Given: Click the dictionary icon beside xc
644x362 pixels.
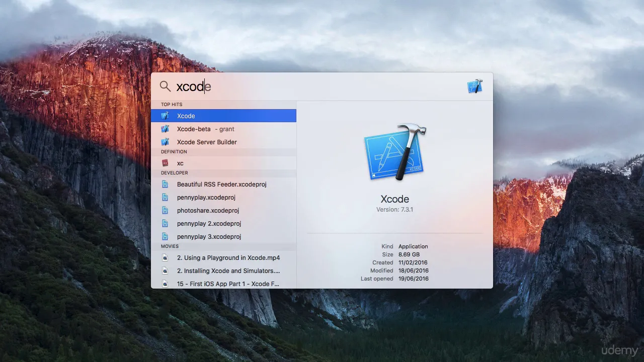Looking at the screenshot, I should click(x=165, y=163).
